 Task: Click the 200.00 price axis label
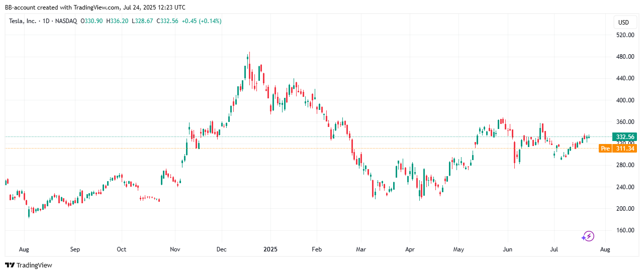[624, 209]
